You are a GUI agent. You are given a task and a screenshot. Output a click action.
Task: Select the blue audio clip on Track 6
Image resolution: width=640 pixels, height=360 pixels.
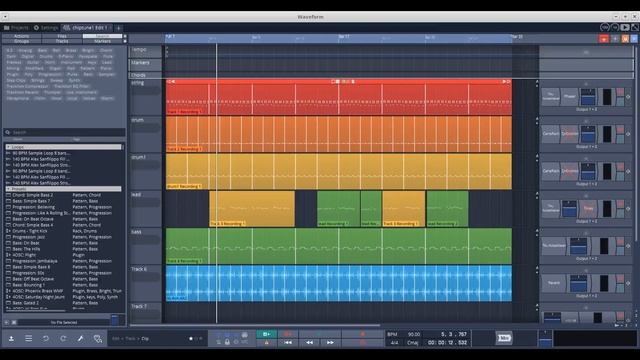[339, 283]
